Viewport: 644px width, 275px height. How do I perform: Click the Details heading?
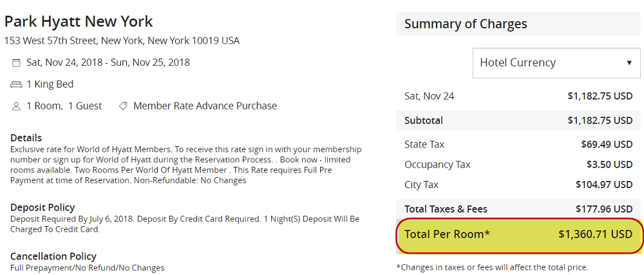tap(26, 138)
